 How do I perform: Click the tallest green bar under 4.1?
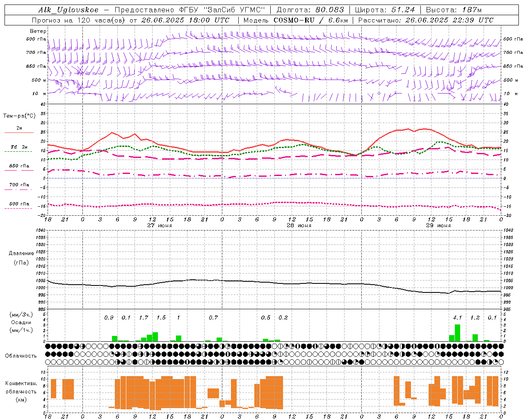(x=457, y=333)
